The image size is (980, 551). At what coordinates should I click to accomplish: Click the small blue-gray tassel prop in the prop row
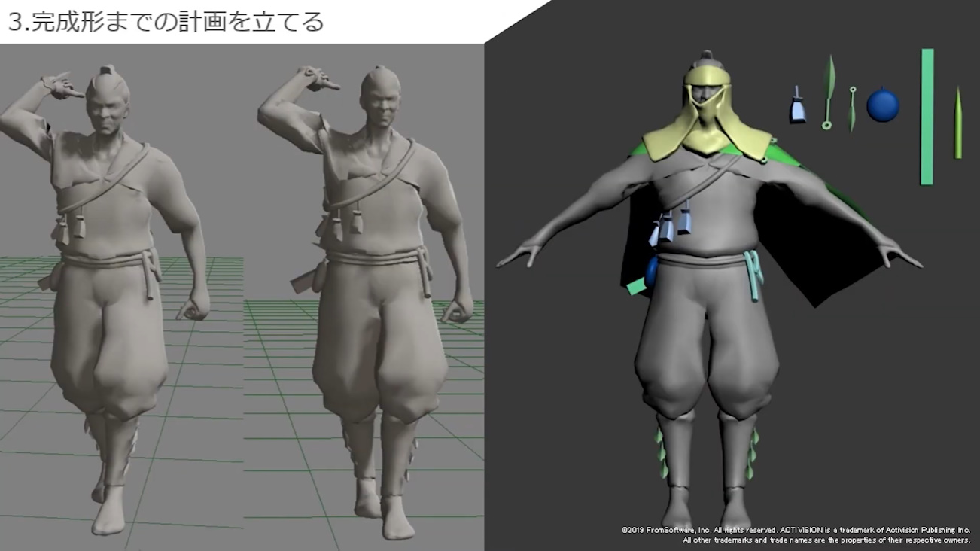point(797,105)
